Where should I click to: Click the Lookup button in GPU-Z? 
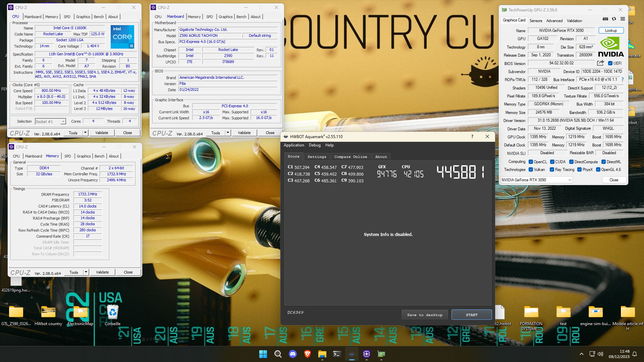(611, 31)
